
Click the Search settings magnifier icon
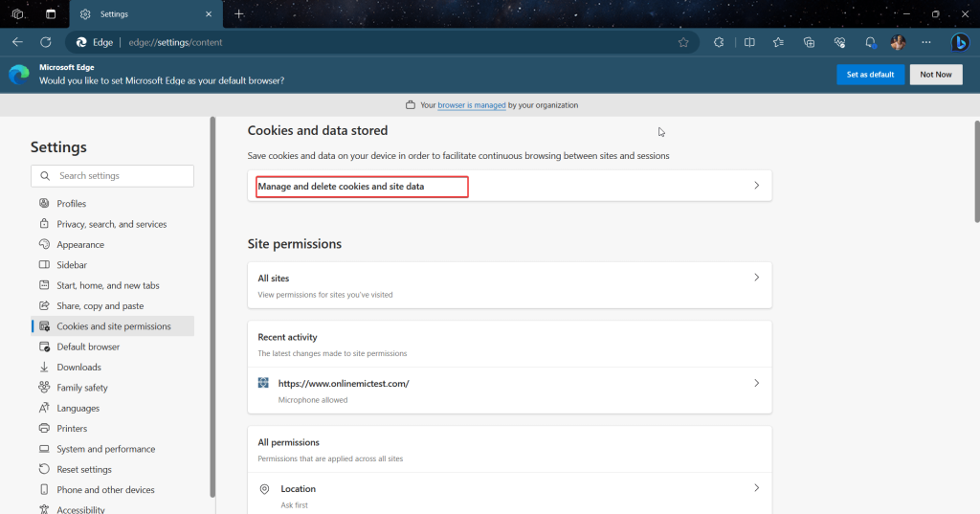(45, 176)
